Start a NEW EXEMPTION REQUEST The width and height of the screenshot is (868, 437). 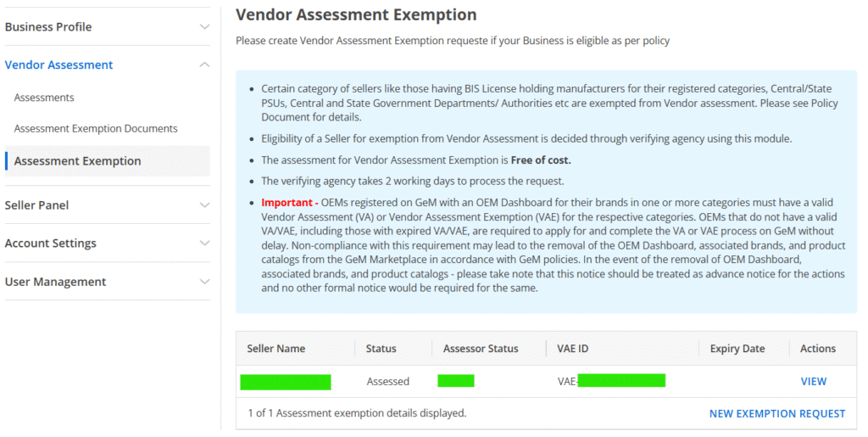click(x=776, y=414)
